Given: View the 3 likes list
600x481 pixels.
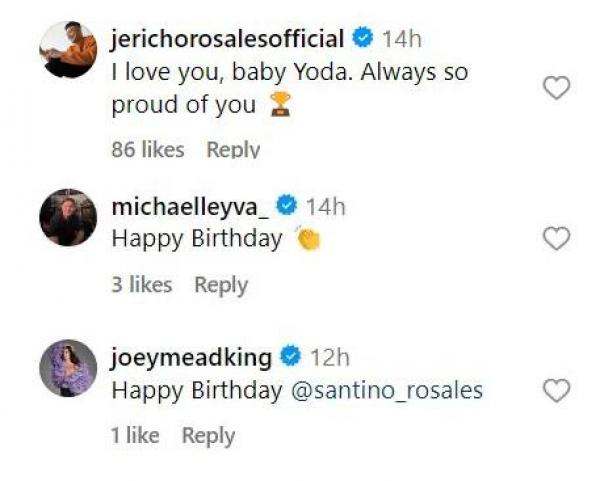Looking at the screenshot, I should click(142, 285).
